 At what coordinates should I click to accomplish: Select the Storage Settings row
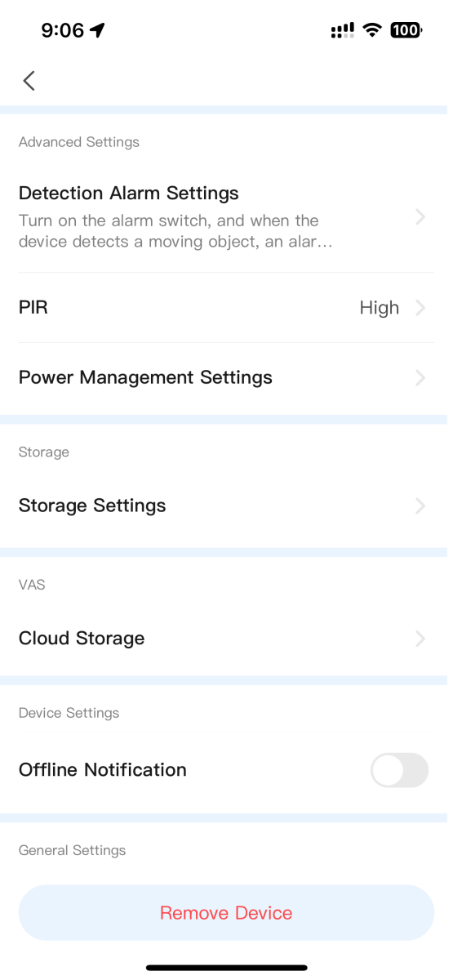226,506
